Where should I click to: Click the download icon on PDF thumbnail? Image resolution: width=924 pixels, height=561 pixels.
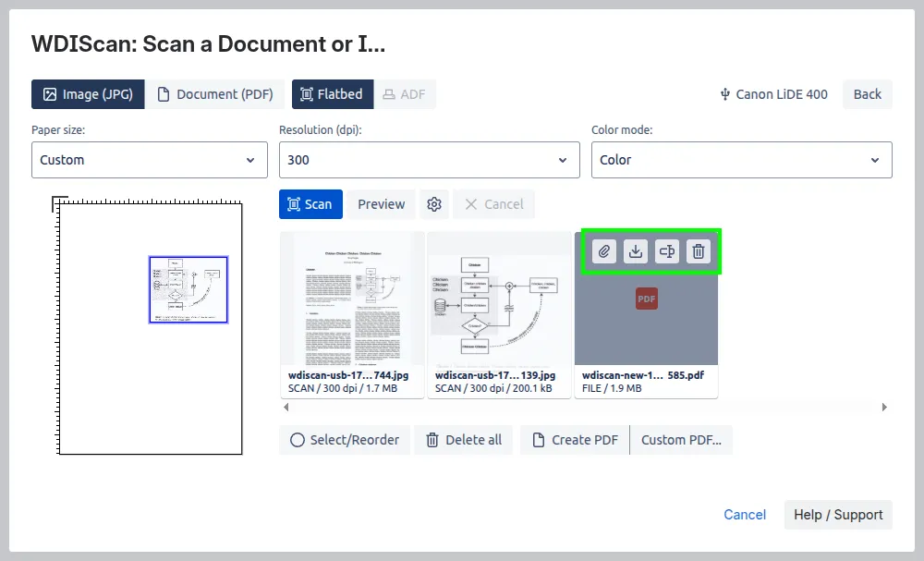pyautogui.click(x=636, y=250)
